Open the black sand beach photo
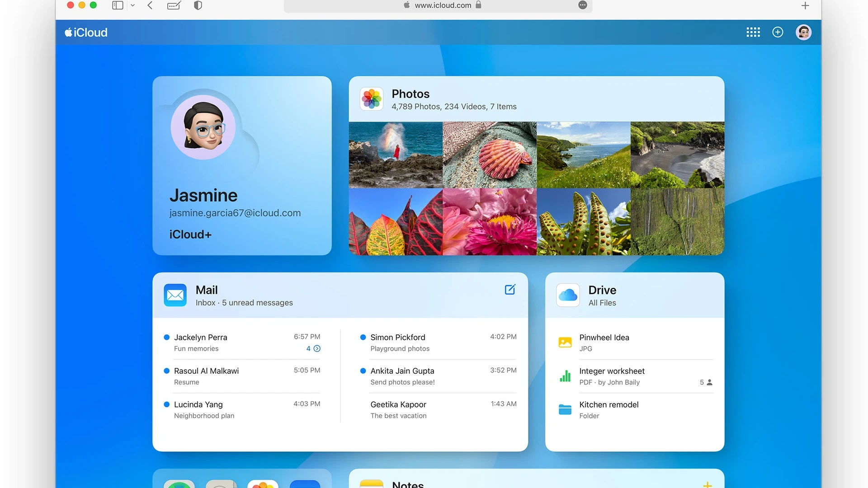The height and width of the screenshot is (488, 868). (x=677, y=155)
